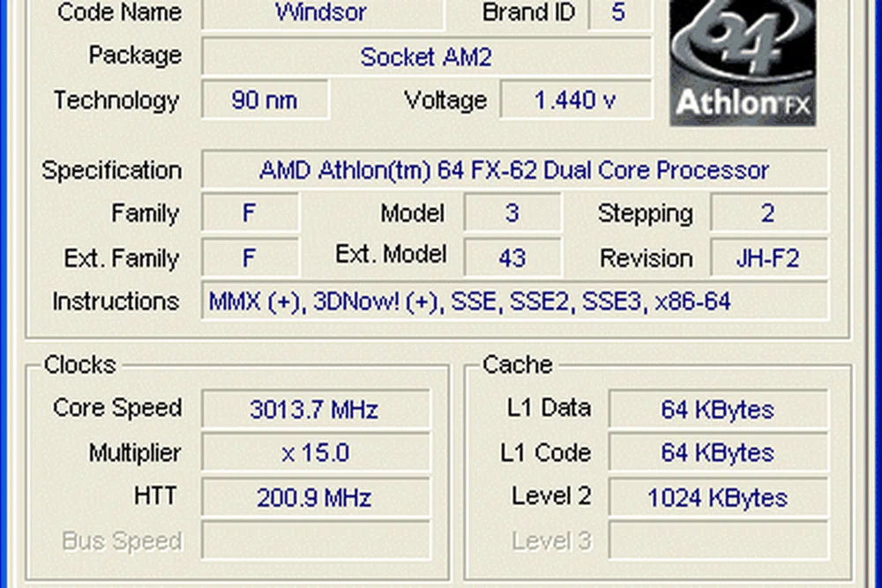The image size is (882, 588).
Task: Click the Voltage field showing 1.440 v
Action: (x=575, y=100)
